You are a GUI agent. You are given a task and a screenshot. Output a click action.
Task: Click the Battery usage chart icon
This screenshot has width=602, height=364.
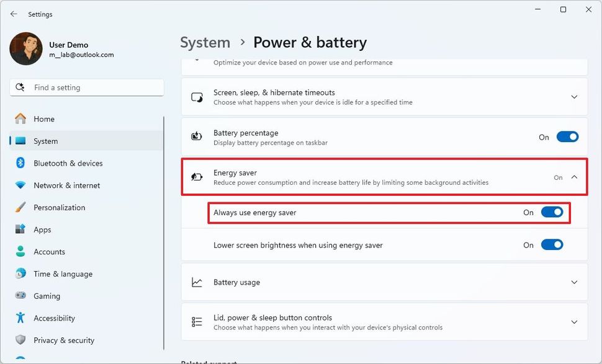click(x=197, y=282)
